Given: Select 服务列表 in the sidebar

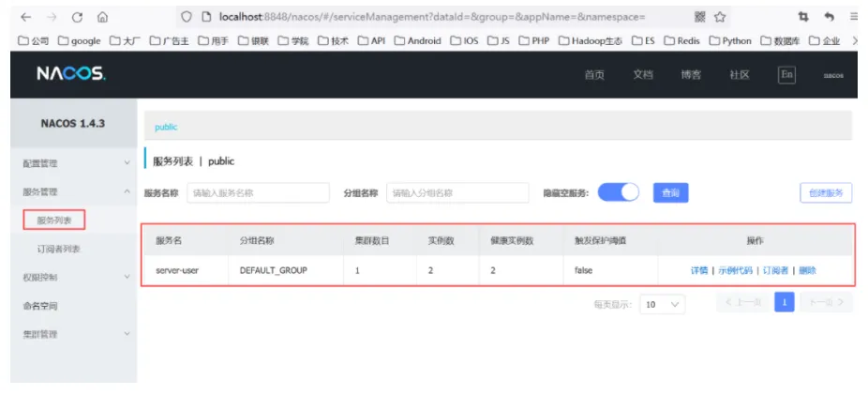Looking at the screenshot, I should coord(54,220).
